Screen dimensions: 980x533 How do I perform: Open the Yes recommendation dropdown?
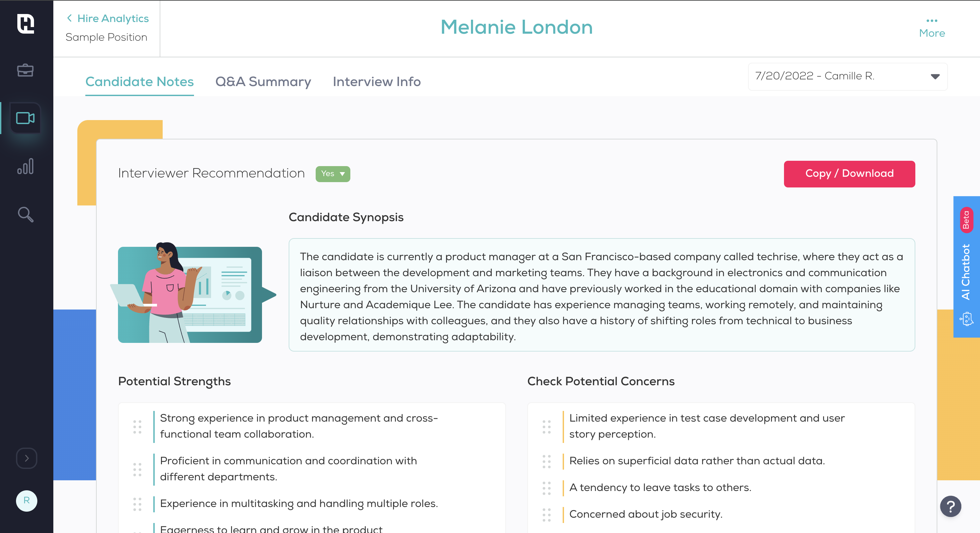click(x=333, y=173)
